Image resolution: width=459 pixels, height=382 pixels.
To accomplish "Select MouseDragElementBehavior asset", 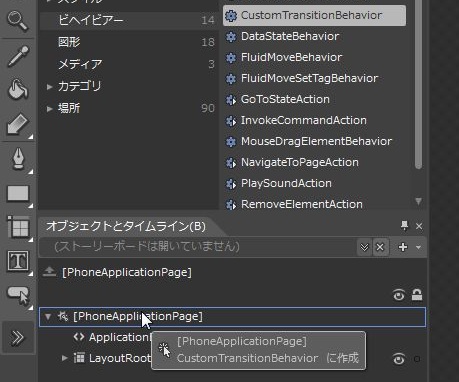I will tap(316, 141).
